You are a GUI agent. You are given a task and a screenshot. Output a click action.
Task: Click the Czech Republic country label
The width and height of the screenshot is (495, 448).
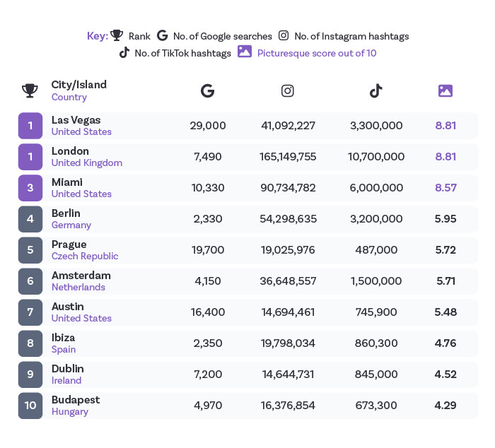coord(85,256)
